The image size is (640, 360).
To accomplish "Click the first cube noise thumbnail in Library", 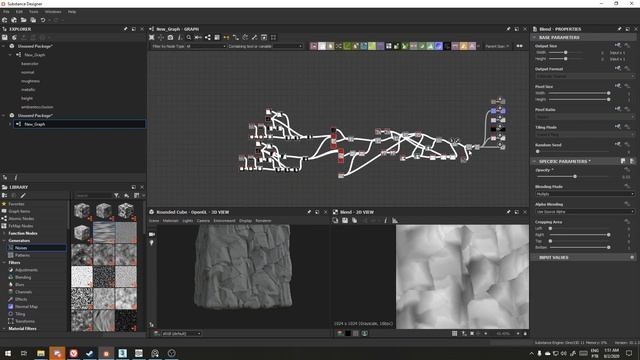I will 82,211.
